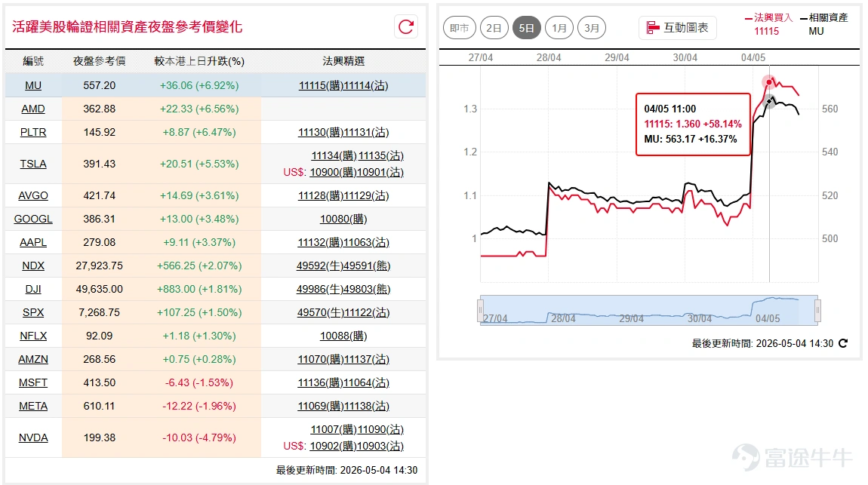The image size is (868, 485).
Task: Refresh the chart next to update time
Action: (x=843, y=343)
